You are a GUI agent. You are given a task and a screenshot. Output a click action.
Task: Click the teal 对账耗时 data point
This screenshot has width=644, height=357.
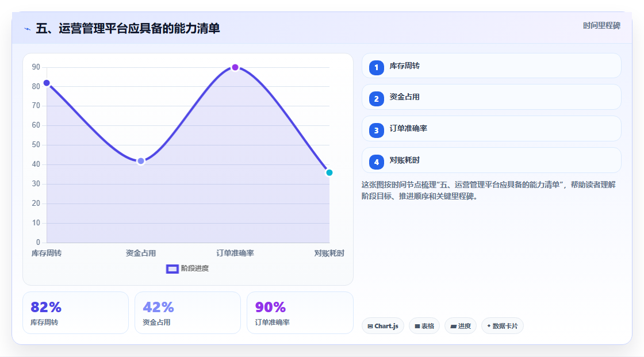click(x=329, y=172)
